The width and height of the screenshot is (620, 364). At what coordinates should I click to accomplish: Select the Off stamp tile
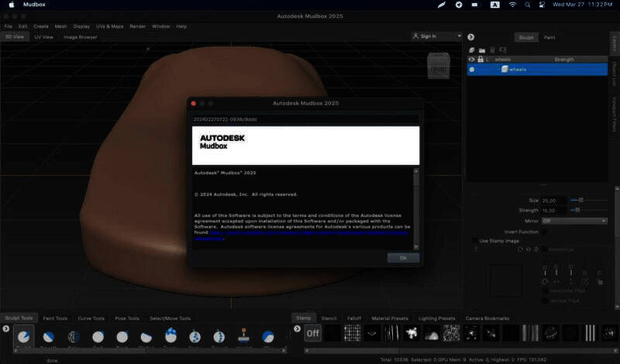click(x=313, y=333)
